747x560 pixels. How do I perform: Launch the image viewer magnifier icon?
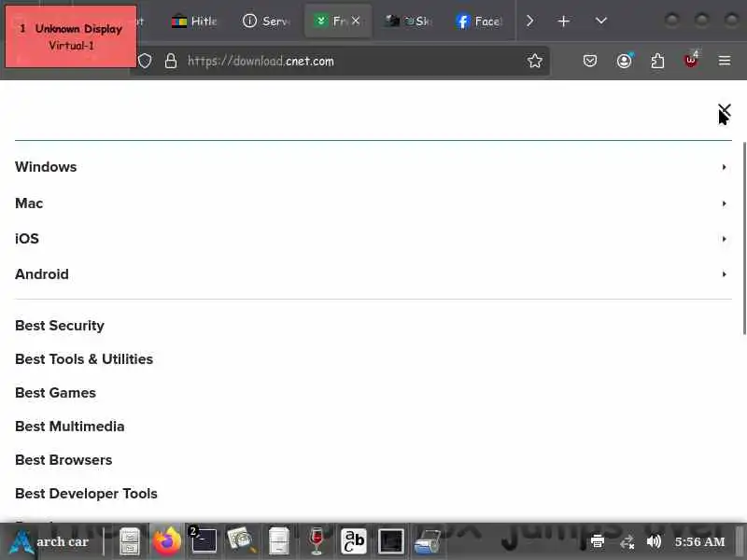pos(242,541)
